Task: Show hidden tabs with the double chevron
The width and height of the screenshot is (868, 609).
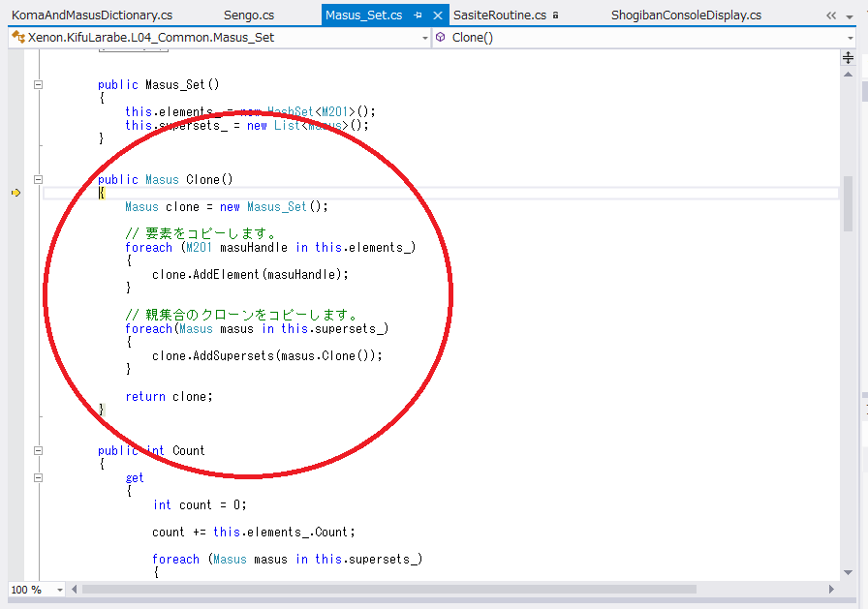Action: pos(831,16)
